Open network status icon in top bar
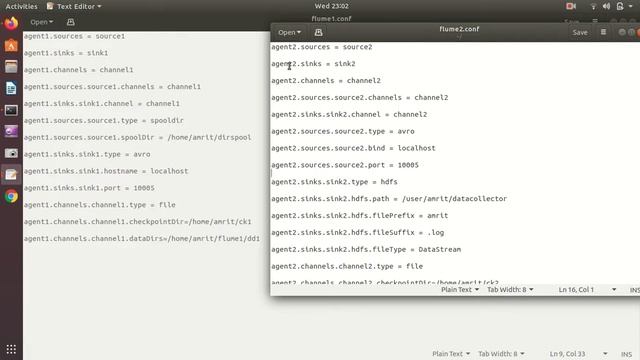This screenshot has height=360, width=640. coord(593,6)
